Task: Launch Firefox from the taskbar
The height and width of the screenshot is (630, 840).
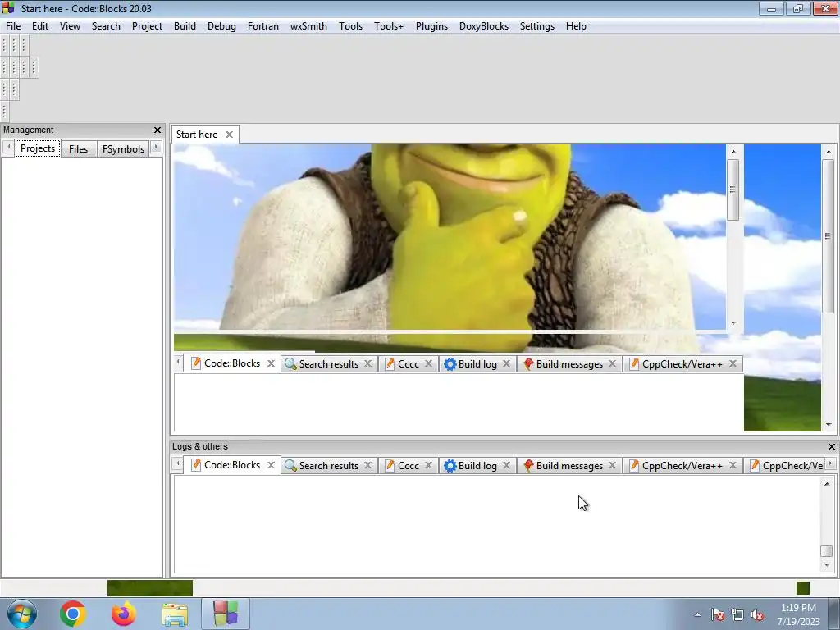Action: tap(123, 614)
